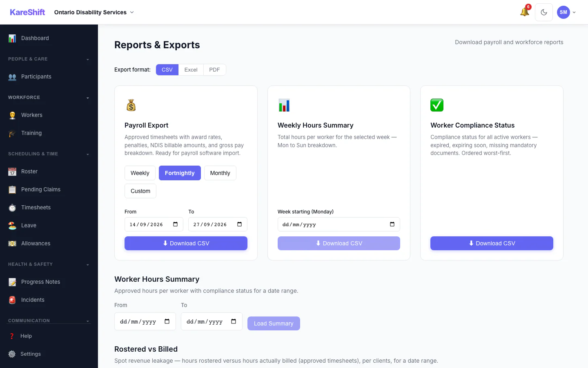Download CSV for Payroll Export

point(186,243)
